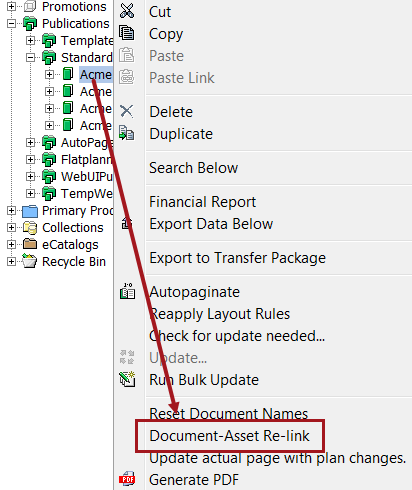
Task: Click the eCatalogs folder icon
Action: click(30, 244)
